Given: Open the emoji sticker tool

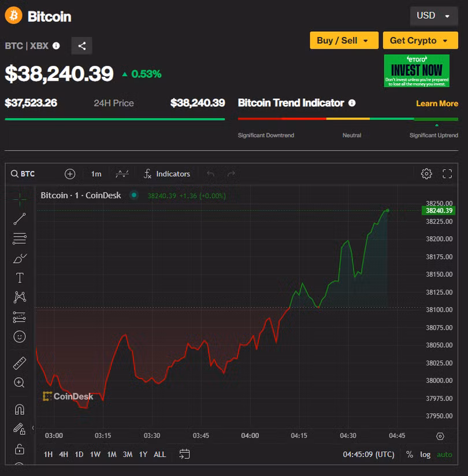Looking at the screenshot, I should (x=19, y=336).
